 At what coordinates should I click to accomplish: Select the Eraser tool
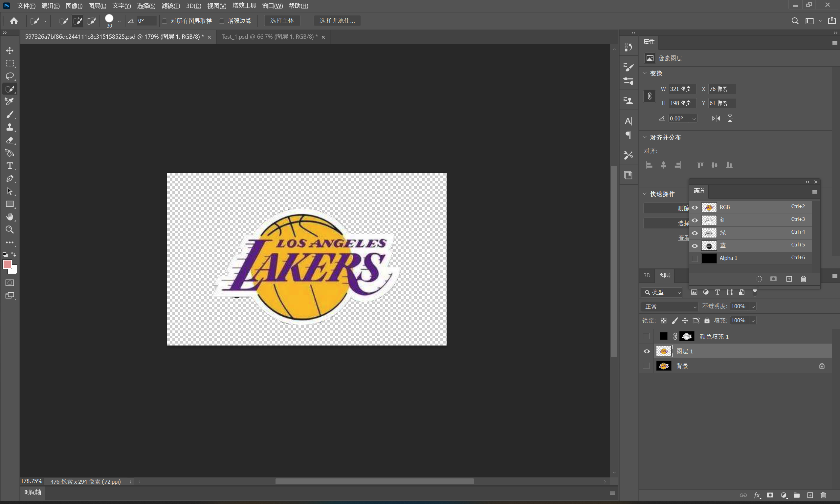point(10,140)
